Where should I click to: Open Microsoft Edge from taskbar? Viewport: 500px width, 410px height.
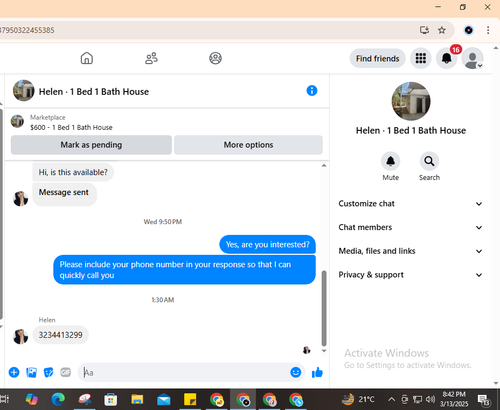(x=58, y=399)
